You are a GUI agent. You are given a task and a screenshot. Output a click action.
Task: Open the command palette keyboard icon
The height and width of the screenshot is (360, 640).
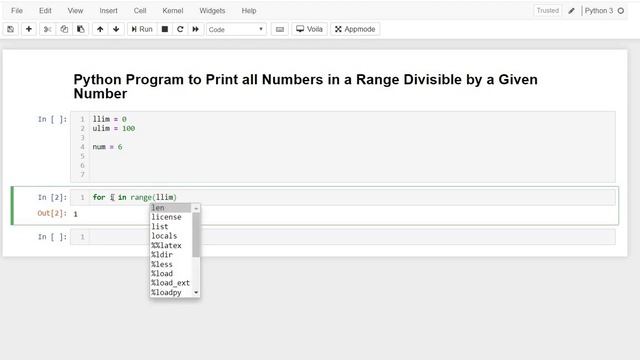click(280, 29)
